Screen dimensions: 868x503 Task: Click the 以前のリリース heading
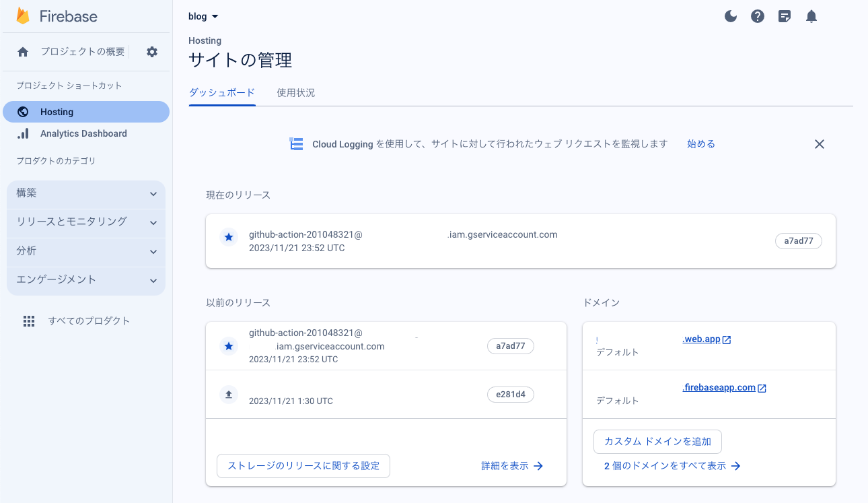[x=238, y=303]
